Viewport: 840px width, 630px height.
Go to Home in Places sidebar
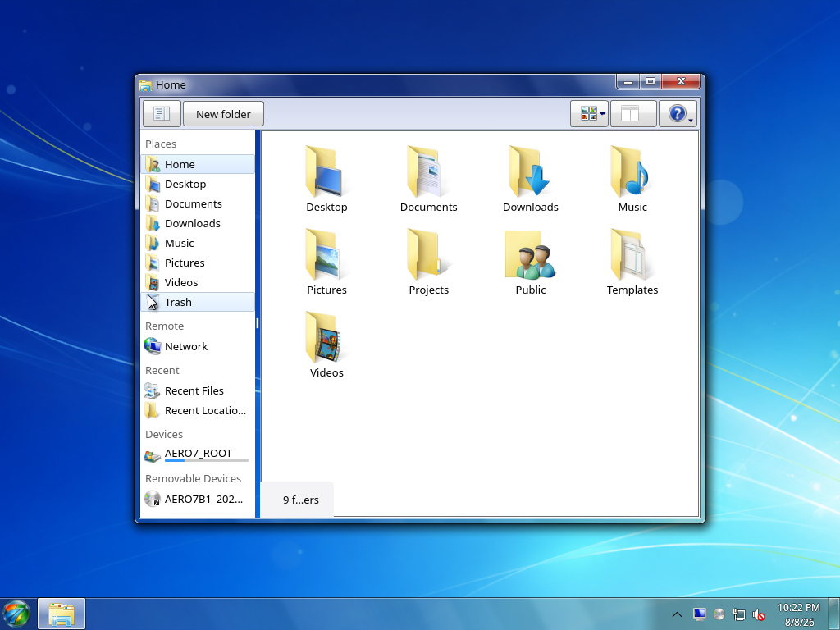(x=198, y=164)
